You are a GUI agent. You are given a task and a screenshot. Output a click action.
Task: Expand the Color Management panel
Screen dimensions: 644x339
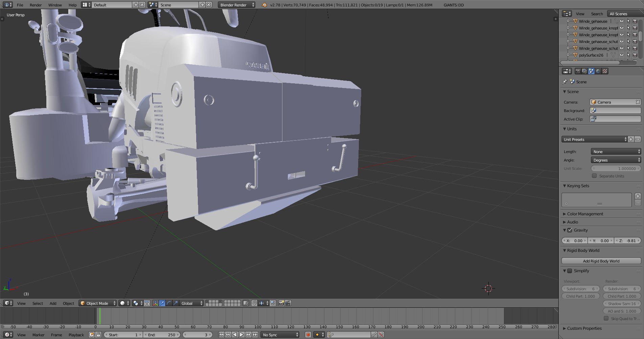(x=585, y=214)
